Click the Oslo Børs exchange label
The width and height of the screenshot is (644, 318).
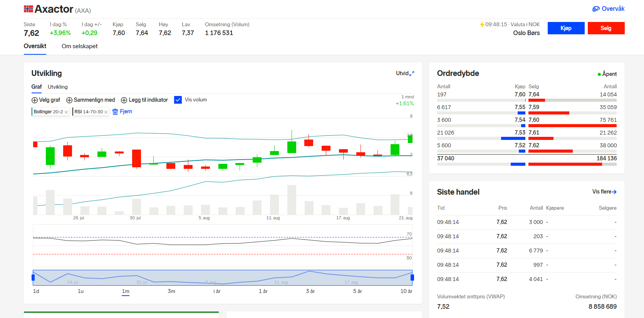point(527,33)
